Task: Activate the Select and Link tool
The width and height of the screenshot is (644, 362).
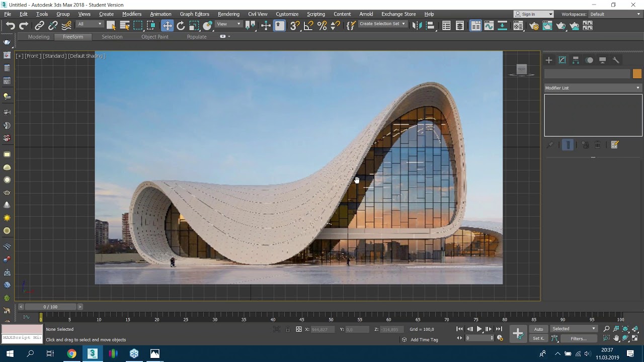Action: [x=39, y=26]
